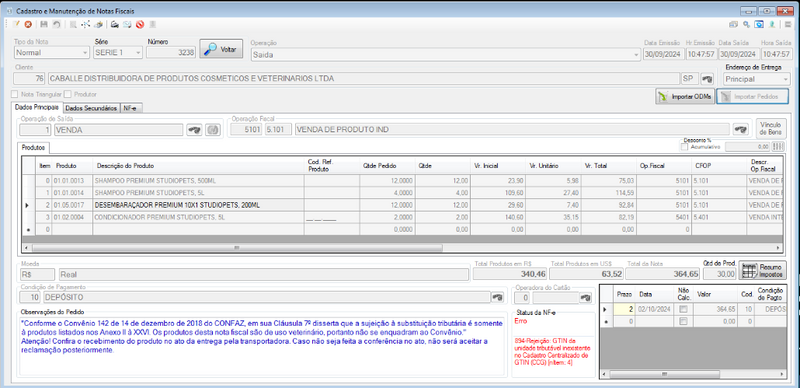Click the Vr. Unitário column header
800x388 pixels.
pyautogui.click(x=554, y=165)
